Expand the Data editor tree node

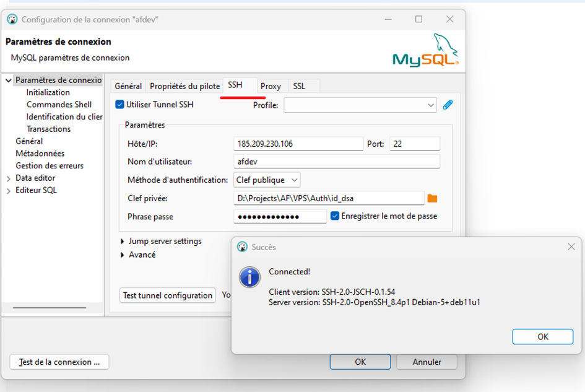tap(8, 179)
